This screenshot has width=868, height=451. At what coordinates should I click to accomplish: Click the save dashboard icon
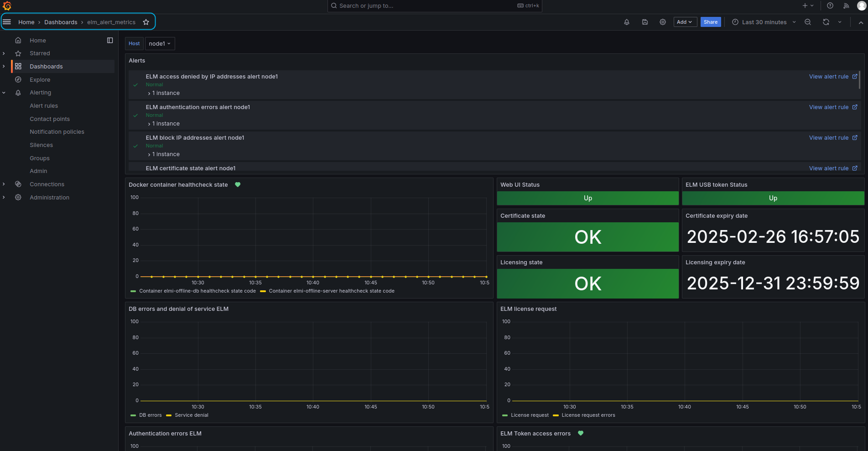coord(645,22)
